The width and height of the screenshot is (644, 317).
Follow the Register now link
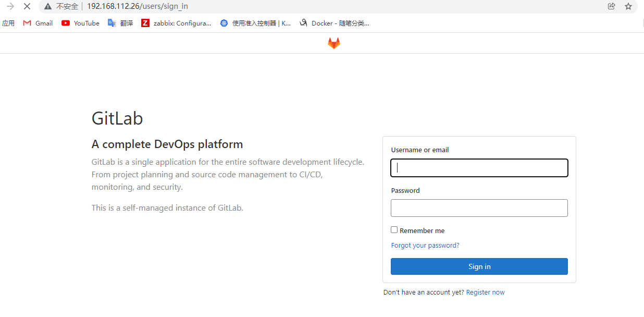[x=486, y=292]
